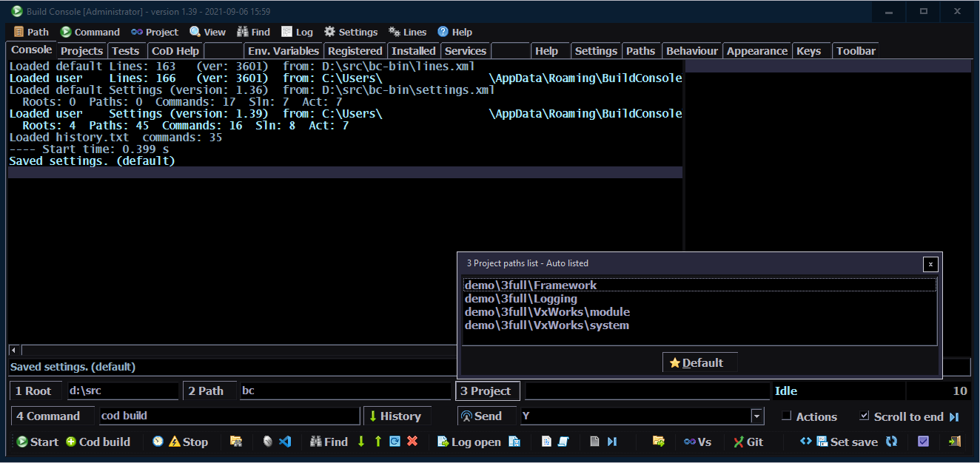Switch to the Installed tab
This screenshot has height=463, width=980.
(414, 51)
